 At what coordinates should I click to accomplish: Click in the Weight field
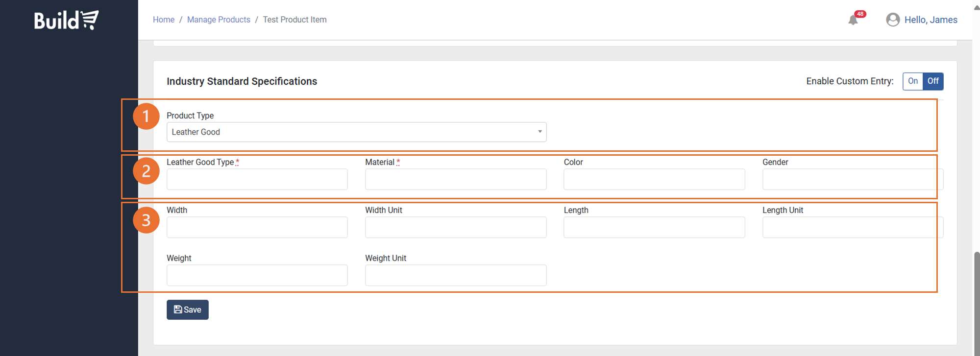(x=257, y=275)
